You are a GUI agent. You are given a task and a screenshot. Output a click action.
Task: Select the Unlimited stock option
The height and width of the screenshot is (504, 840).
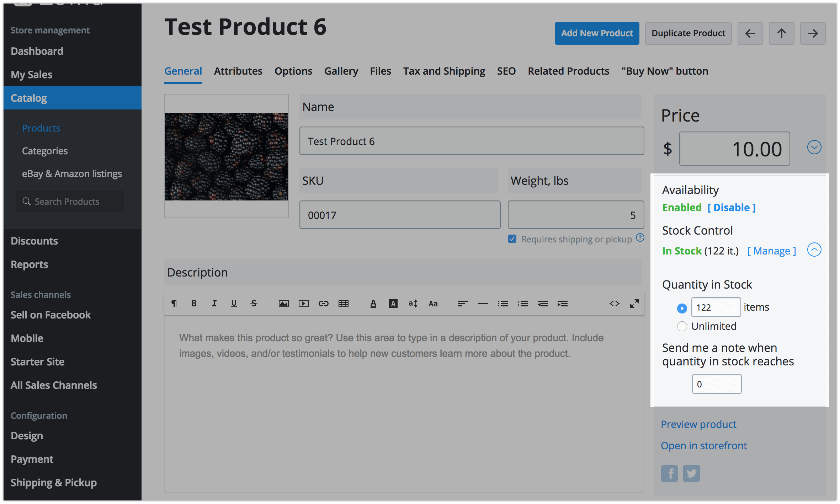click(x=682, y=326)
